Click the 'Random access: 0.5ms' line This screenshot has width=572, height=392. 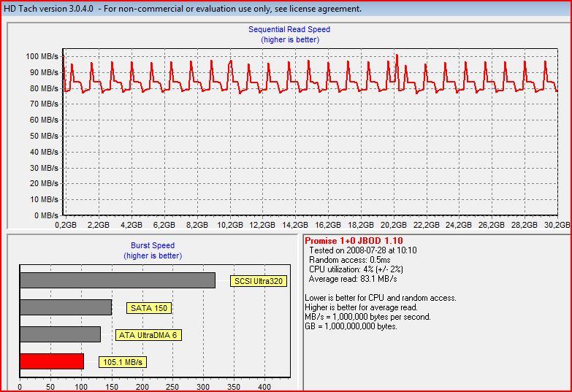(349, 260)
